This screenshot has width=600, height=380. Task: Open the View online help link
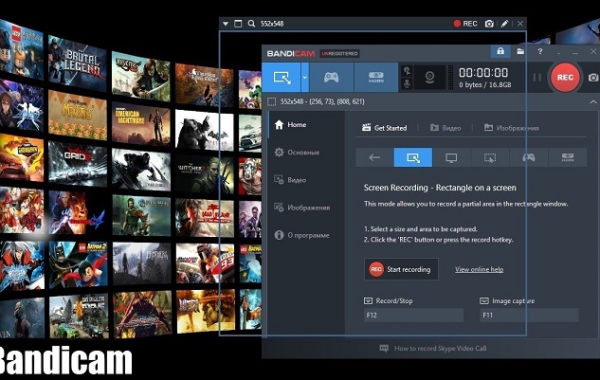pos(479,269)
